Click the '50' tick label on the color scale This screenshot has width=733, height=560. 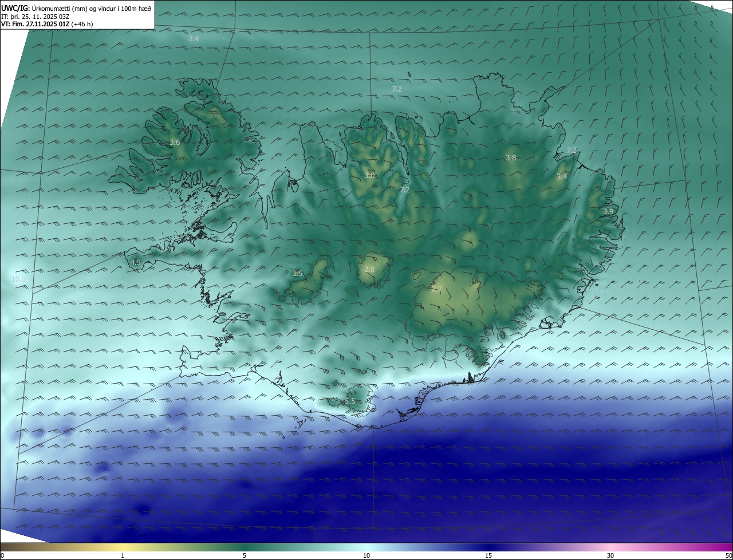pyautogui.click(x=728, y=555)
